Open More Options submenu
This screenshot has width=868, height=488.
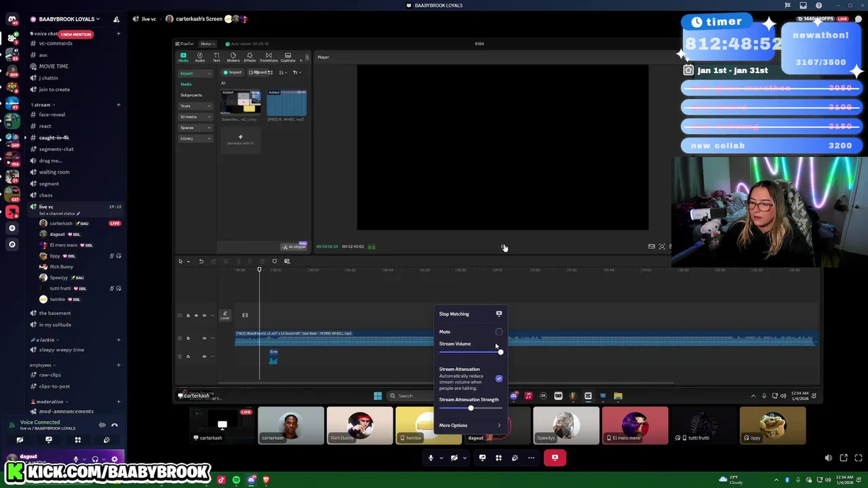click(x=470, y=426)
